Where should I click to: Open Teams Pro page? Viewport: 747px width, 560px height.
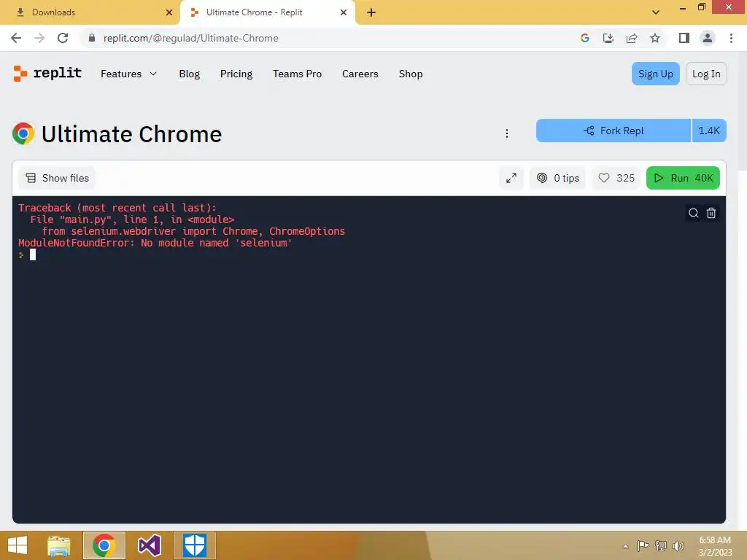[x=298, y=74]
